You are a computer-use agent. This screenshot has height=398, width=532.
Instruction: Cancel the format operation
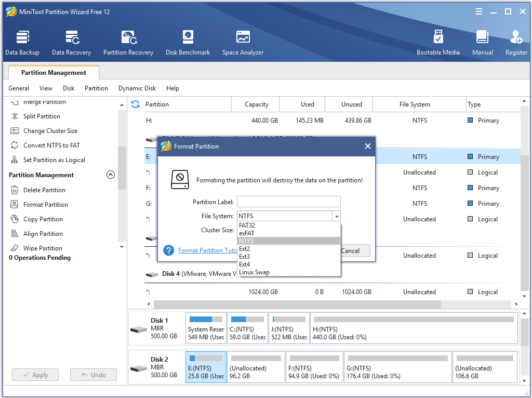pyautogui.click(x=354, y=250)
